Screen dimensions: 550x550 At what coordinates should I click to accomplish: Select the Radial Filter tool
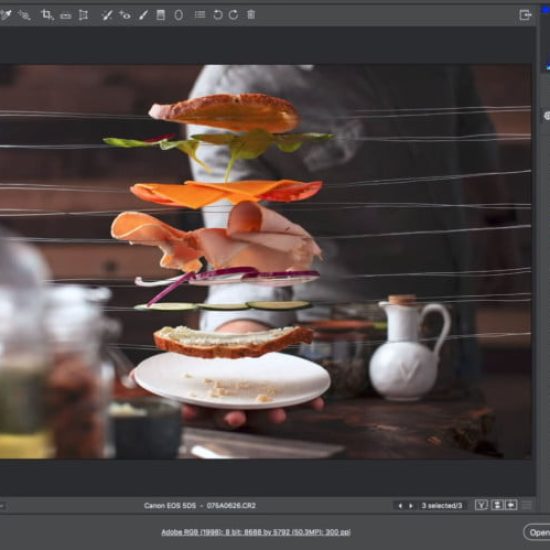(179, 15)
